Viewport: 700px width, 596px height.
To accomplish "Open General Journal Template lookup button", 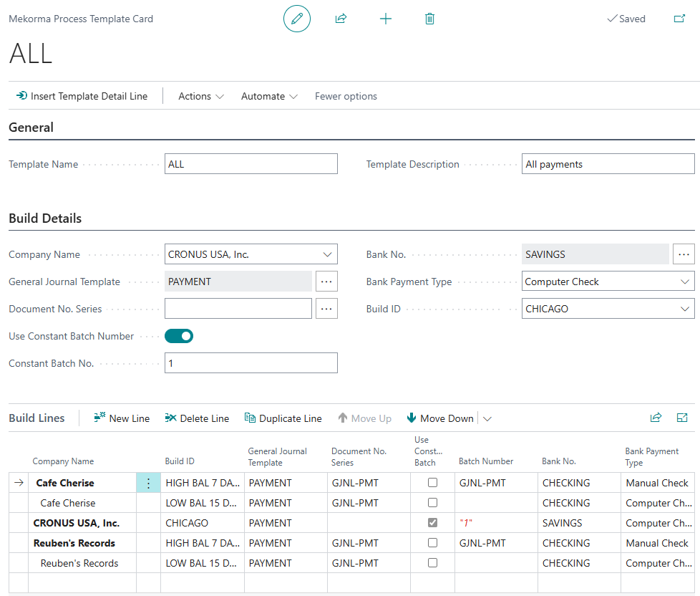I will click(326, 282).
